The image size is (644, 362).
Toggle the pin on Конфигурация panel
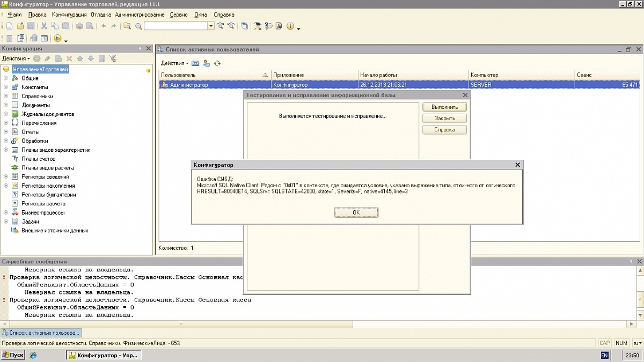pos(140,49)
